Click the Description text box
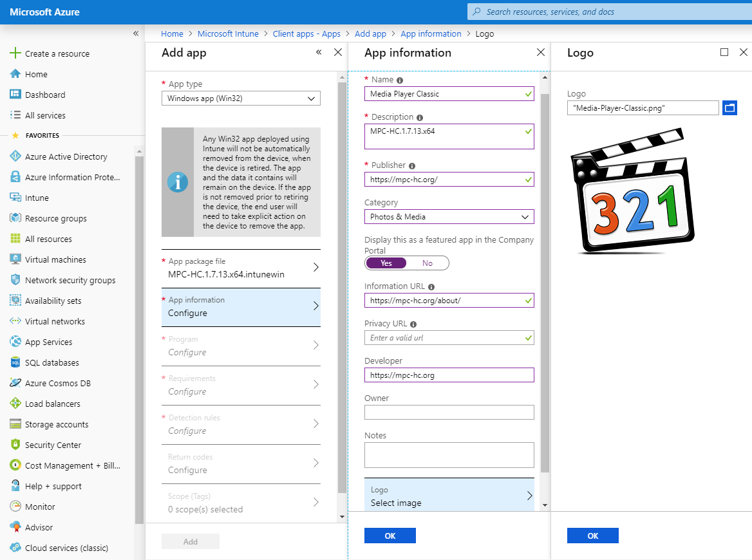Screen dimensions: 752x560 click(449, 136)
